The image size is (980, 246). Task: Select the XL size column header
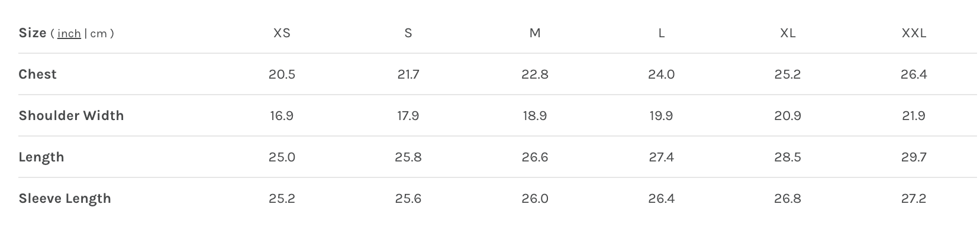coord(788,33)
